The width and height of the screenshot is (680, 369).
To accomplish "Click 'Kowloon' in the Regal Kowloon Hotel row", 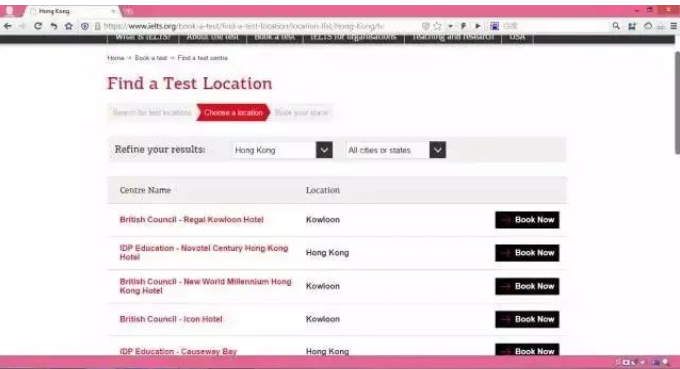I will pyautogui.click(x=323, y=220).
